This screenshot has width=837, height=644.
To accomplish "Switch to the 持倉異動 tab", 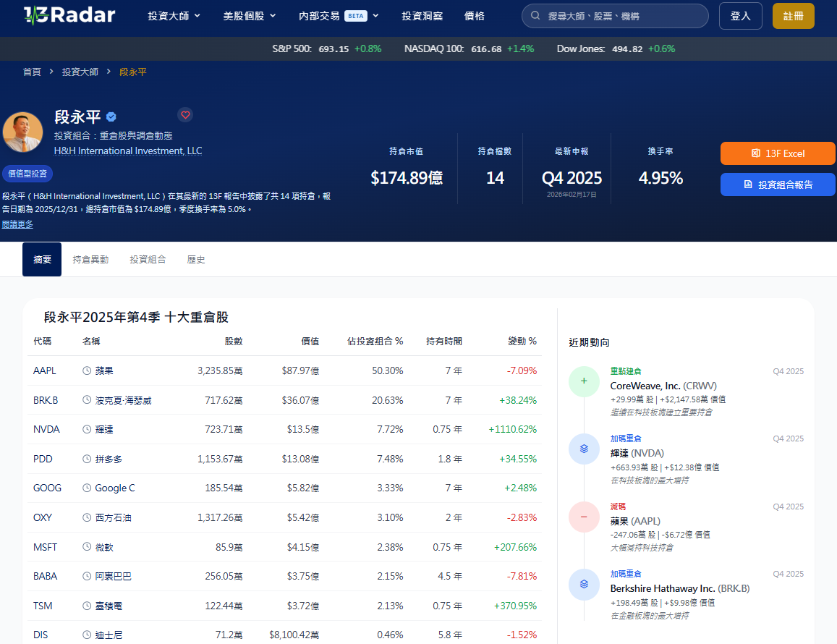I will pyautogui.click(x=90, y=260).
